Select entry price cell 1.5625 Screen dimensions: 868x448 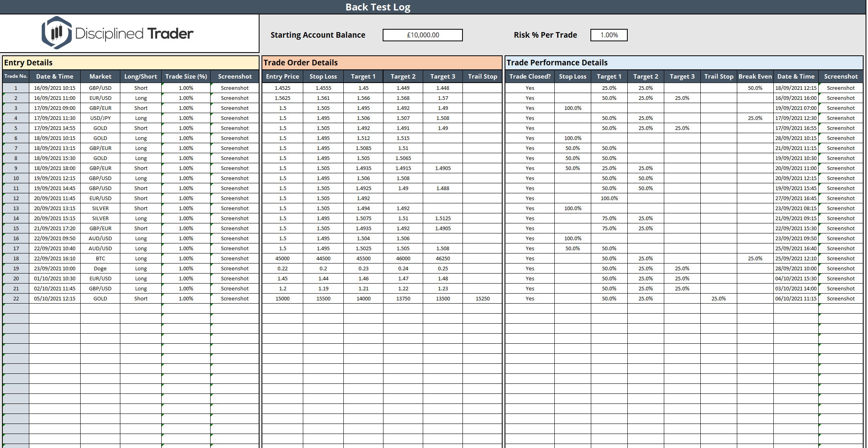(282, 98)
